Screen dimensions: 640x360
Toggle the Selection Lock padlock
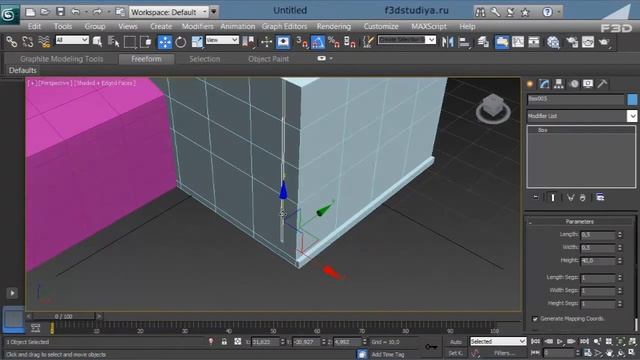224,342
